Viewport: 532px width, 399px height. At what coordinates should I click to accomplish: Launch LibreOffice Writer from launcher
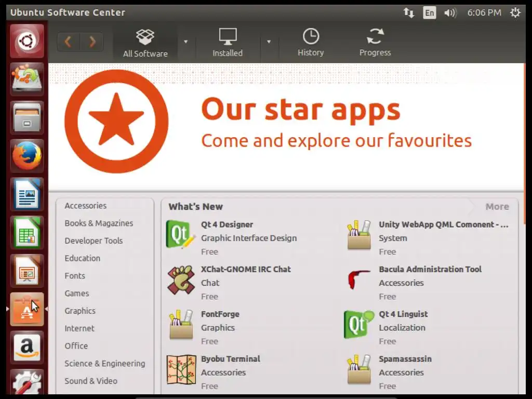[27, 194]
